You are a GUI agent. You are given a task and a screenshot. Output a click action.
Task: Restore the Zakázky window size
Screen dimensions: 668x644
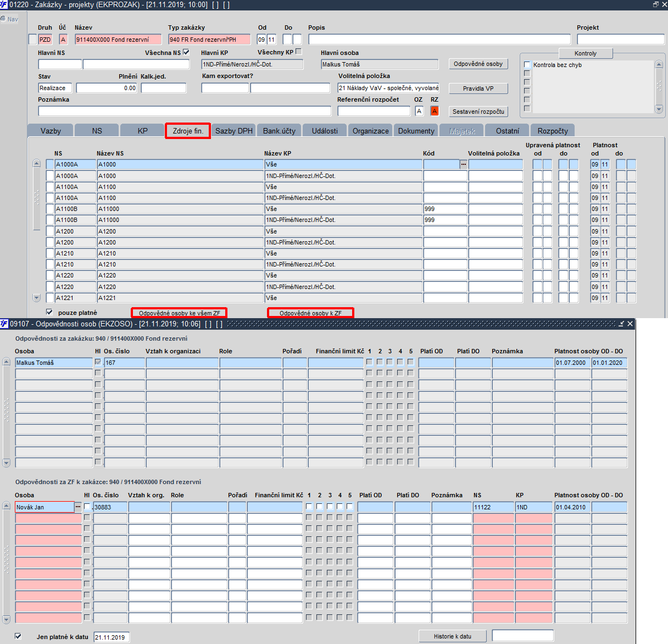[655, 4]
